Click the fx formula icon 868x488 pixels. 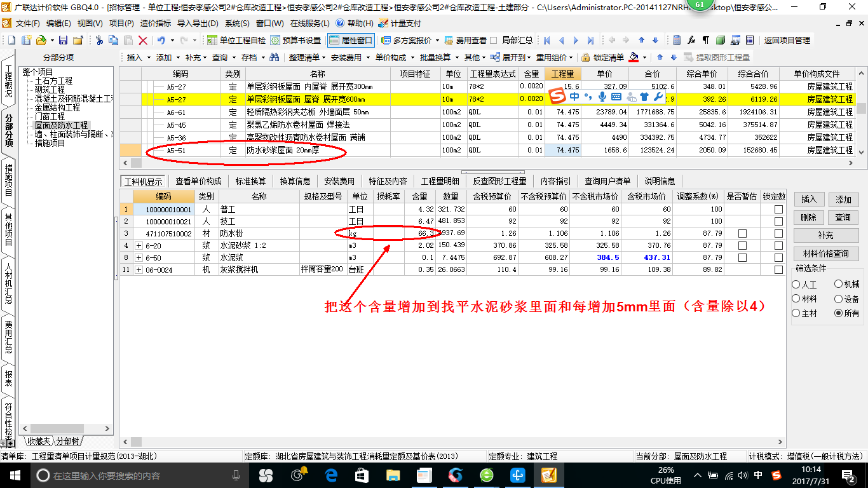point(691,40)
